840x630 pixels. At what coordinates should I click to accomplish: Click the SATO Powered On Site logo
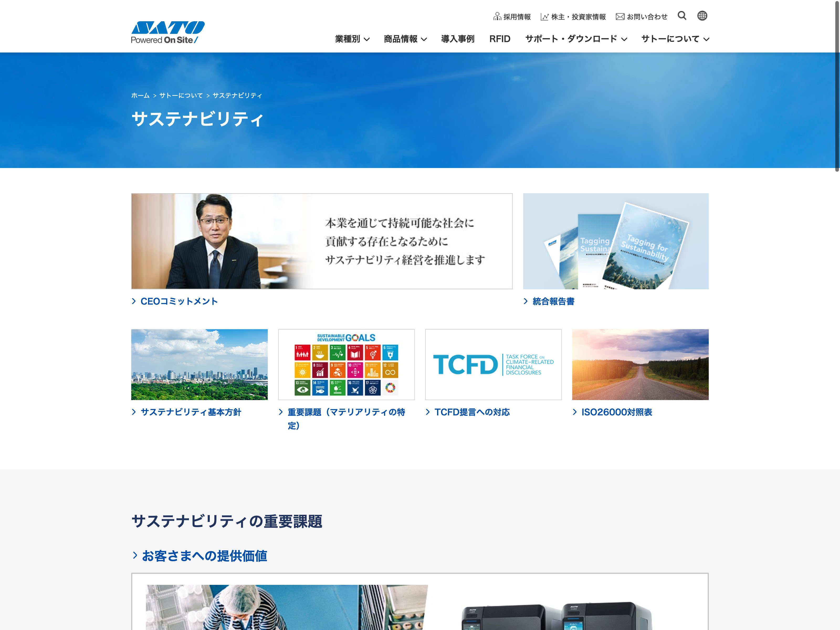(x=167, y=32)
